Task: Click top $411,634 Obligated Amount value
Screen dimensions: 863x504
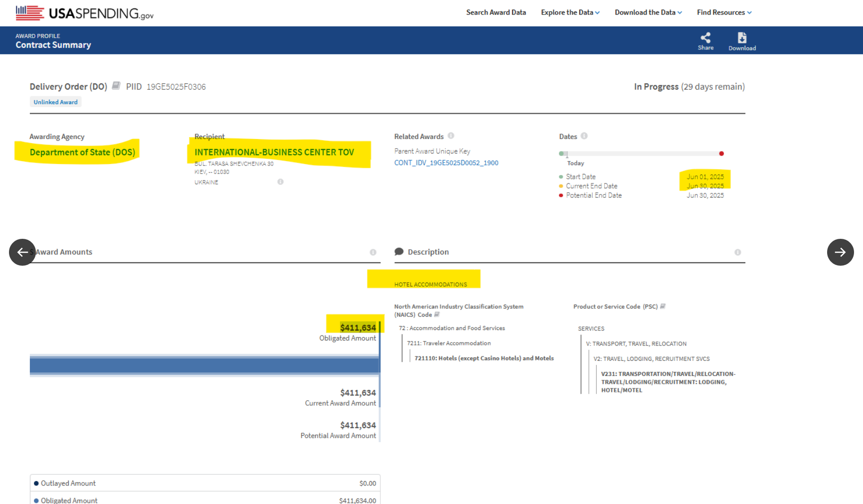Action: [x=358, y=328]
